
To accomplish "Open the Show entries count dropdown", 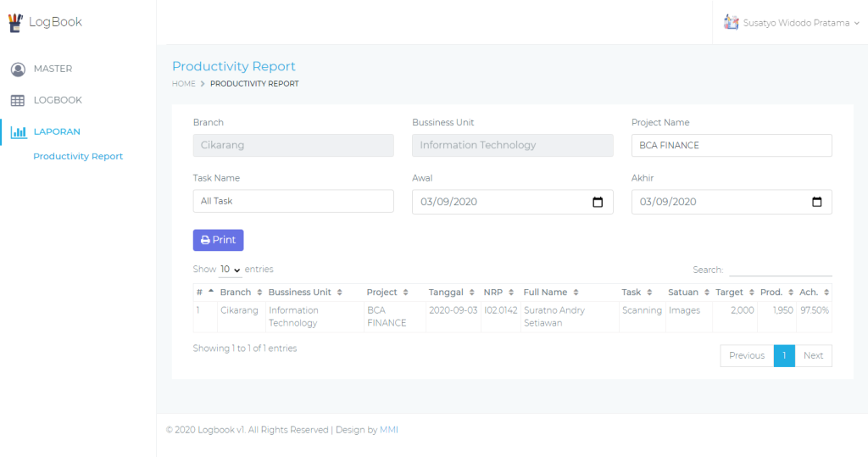I will pyautogui.click(x=231, y=270).
